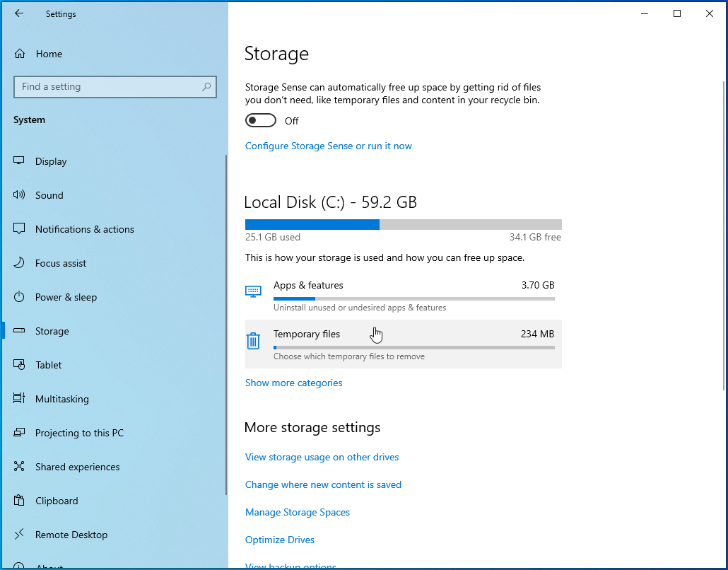Click the Temporary files trash icon
Image resolution: width=728 pixels, height=570 pixels.
(253, 342)
